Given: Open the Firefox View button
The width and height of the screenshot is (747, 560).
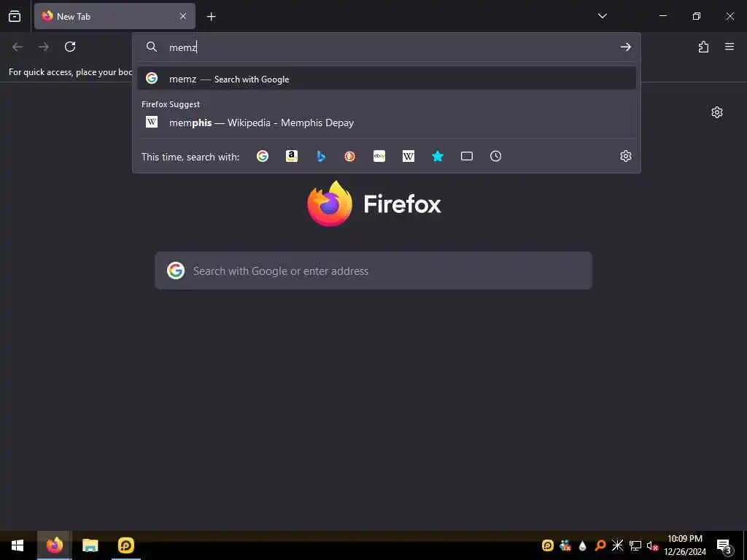Looking at the screenshot, I should [15, 16].
